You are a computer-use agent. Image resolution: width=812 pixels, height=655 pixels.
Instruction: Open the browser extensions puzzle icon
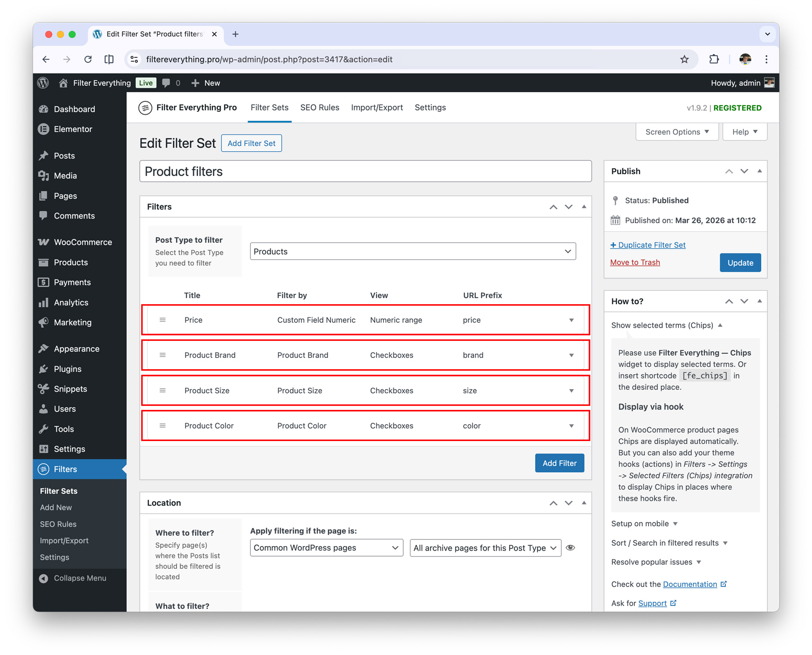714,59
